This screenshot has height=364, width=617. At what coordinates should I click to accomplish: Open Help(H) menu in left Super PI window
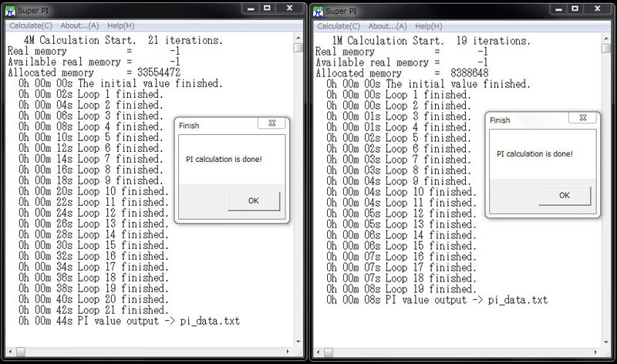pos(121,25)
